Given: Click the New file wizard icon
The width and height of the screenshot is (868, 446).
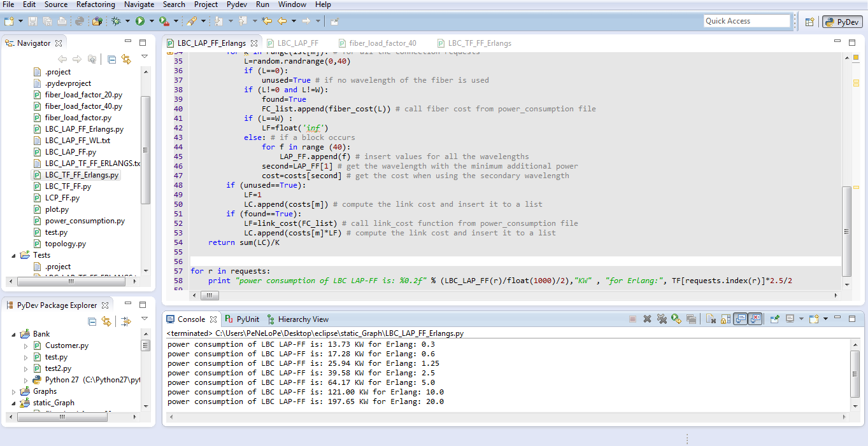Looking at the screenshot, I should tap(9, 21).
